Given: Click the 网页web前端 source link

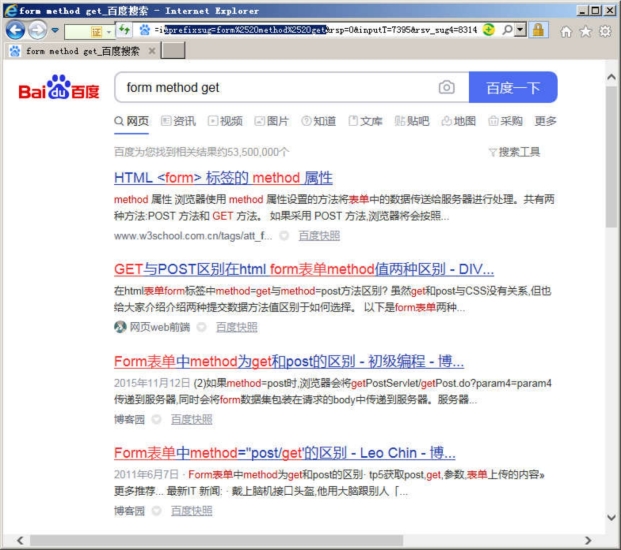Looking at the screenshot, I should (160, 327).
